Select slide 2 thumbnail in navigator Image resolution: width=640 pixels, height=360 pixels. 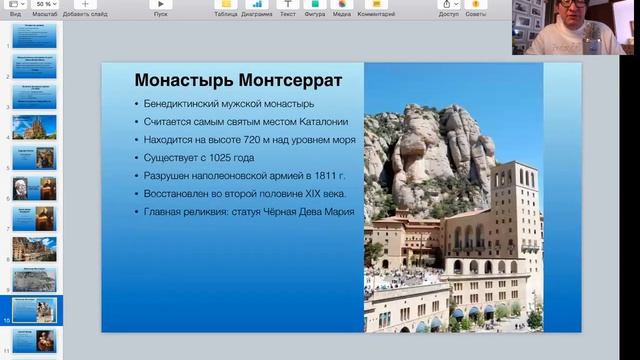34,66
